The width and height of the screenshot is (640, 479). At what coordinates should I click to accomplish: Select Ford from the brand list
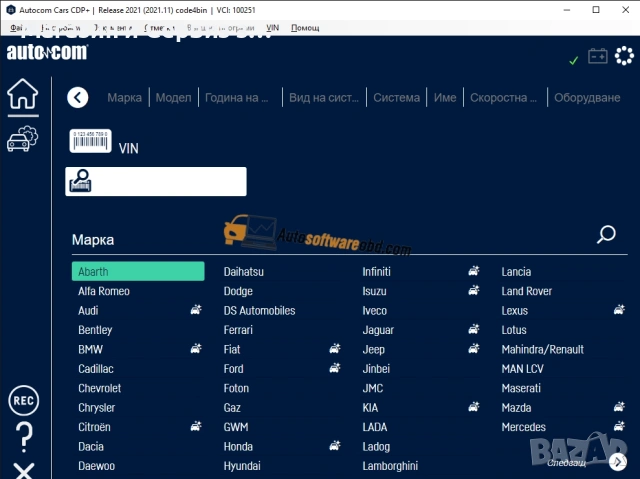[x=234, y=369]
